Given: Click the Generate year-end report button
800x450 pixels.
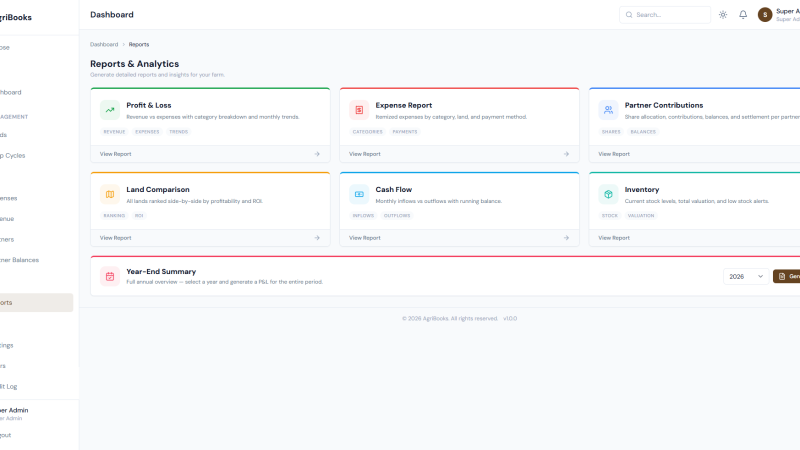Looking at the screenshot, I should click(787, 277).
